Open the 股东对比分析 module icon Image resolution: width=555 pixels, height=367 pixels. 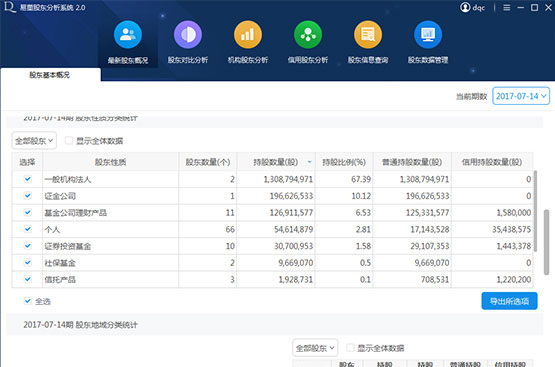(188, 35)
